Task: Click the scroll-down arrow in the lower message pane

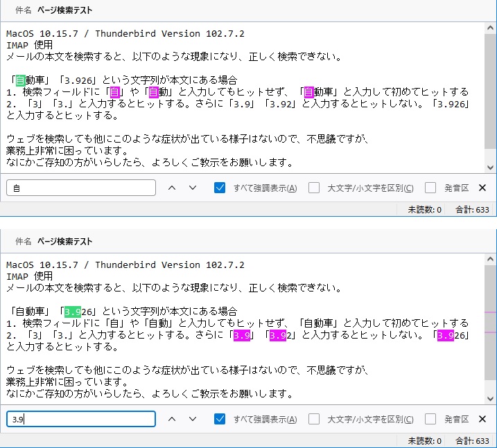Action: coord(491,399)
